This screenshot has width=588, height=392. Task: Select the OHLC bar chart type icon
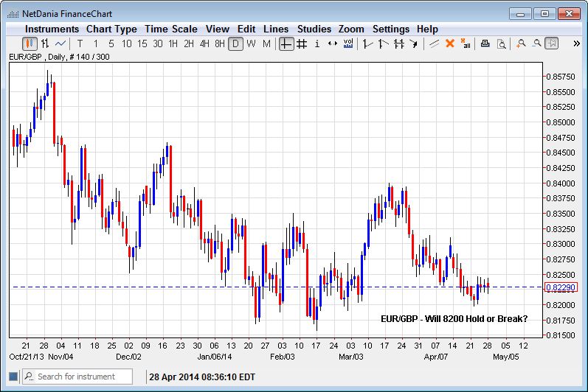pyautogui.click(x=45, y=43)
